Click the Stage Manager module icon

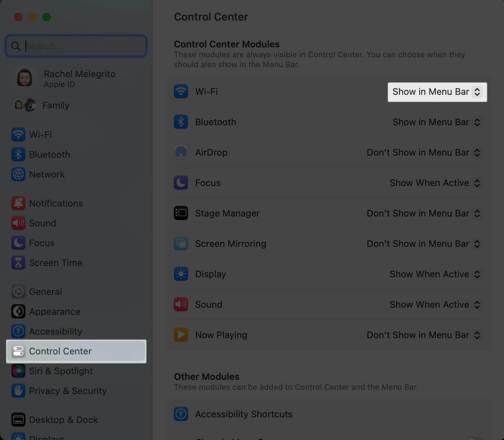pos(181,213)
